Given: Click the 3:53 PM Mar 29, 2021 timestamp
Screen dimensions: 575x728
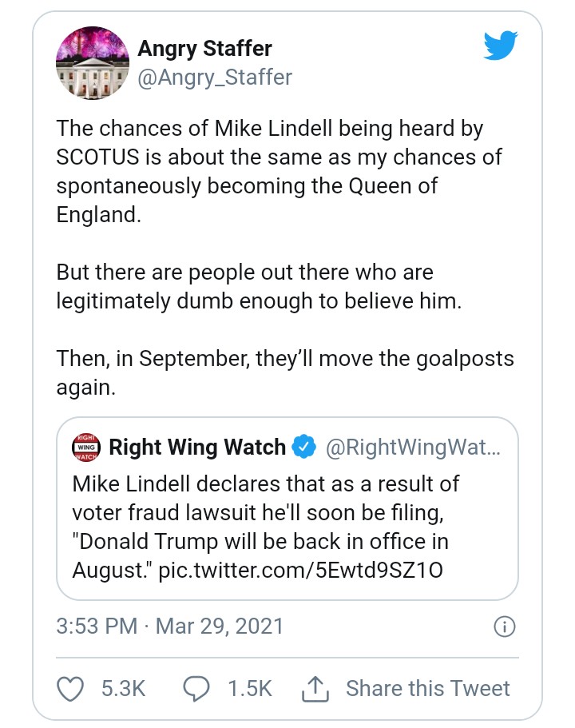Looking at the screenshot, I should 170,625.
